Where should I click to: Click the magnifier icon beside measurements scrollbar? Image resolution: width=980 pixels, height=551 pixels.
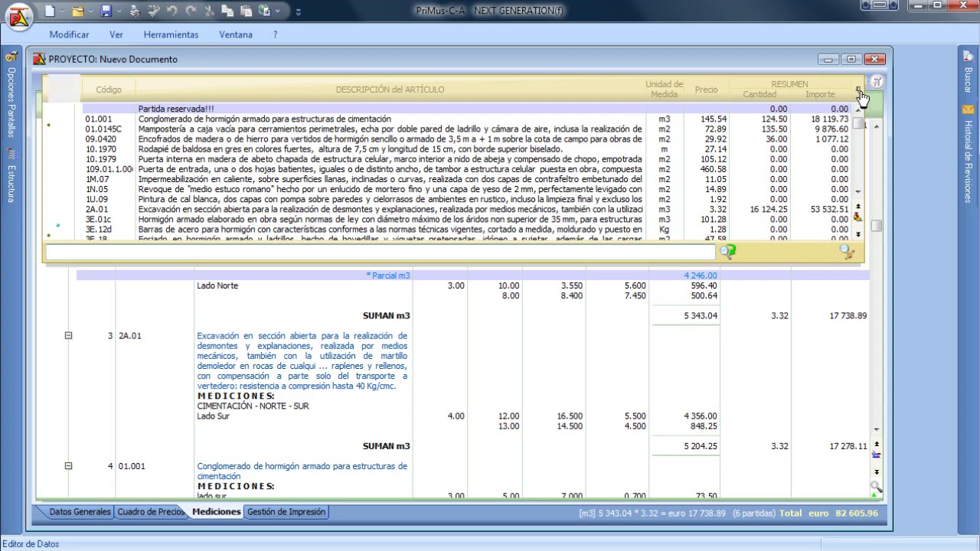(x=876, y=486)
